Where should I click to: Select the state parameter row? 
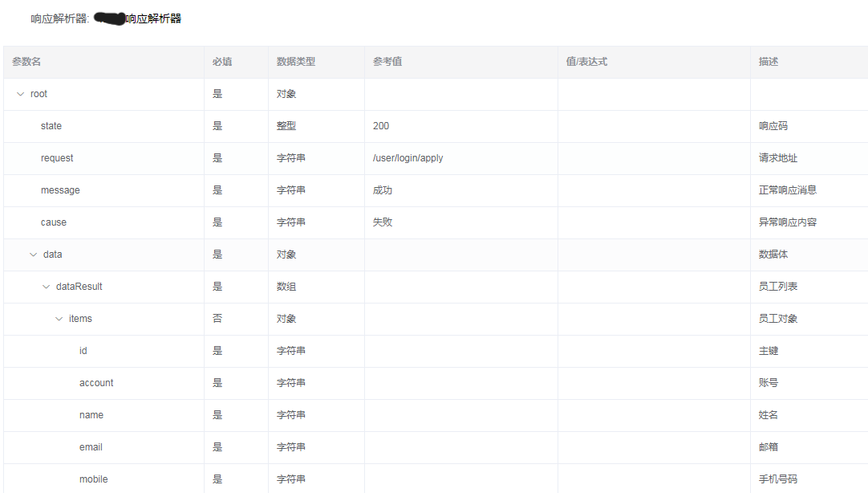[x=51, y=126]
